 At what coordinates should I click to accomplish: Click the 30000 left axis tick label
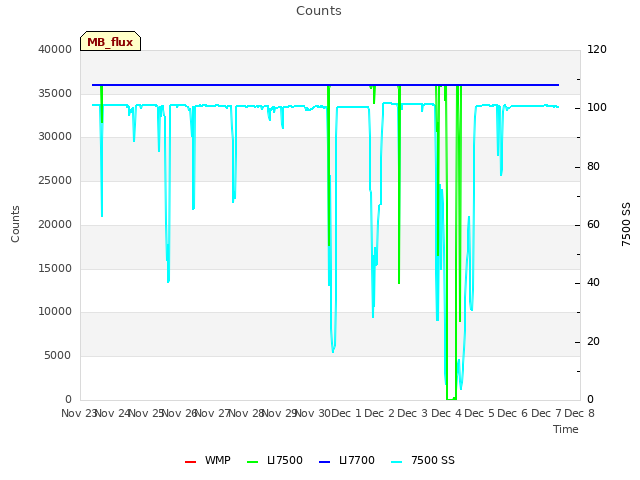(55, 136)
